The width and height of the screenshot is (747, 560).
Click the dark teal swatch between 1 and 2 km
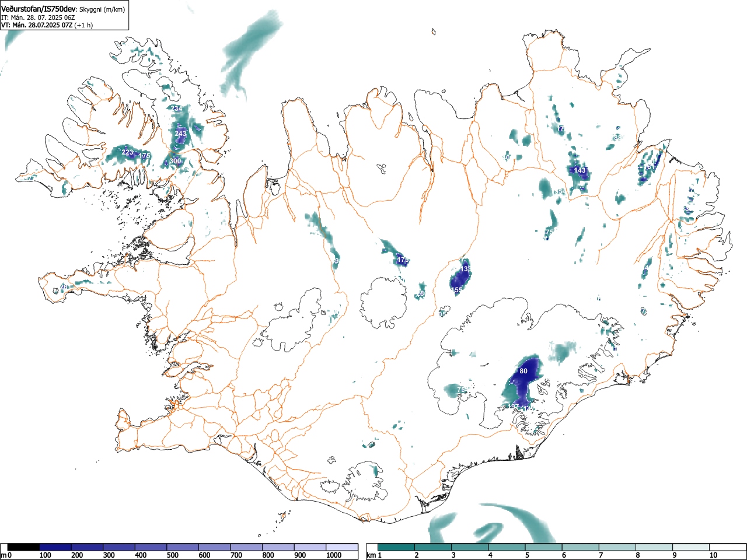[x=396, y=547]
